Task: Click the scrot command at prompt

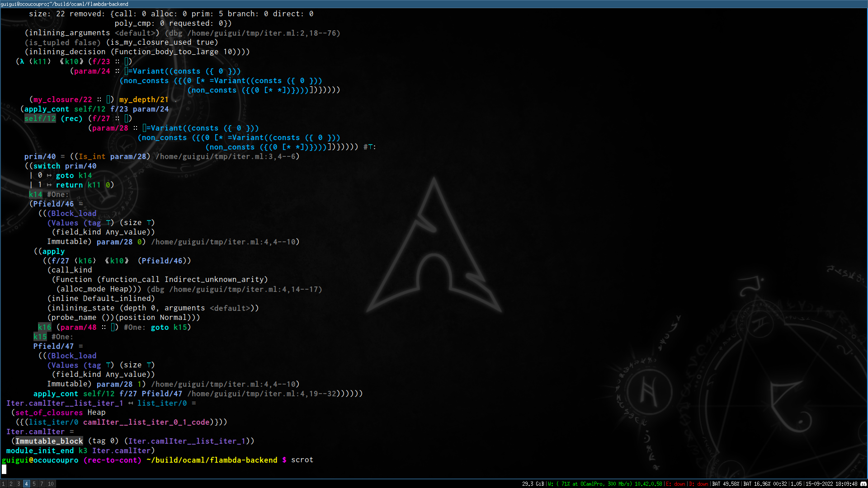Action: point(302,460)
